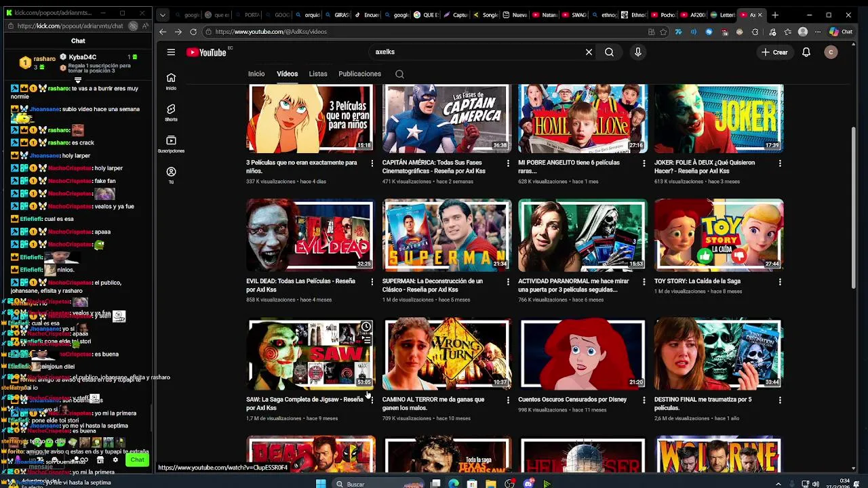Switch to the Listas channel tab
Image resolution: width=868 pixels, height=488 pixels.
(318, 74)
